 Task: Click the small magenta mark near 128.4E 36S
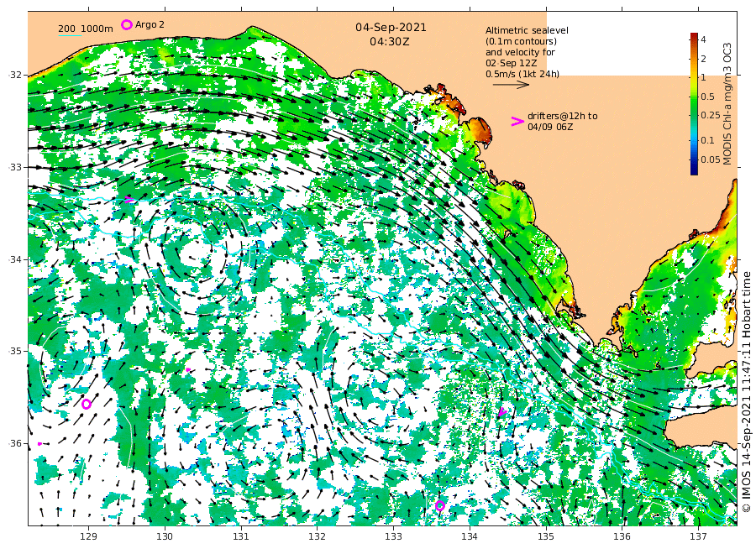click(39, 444)
